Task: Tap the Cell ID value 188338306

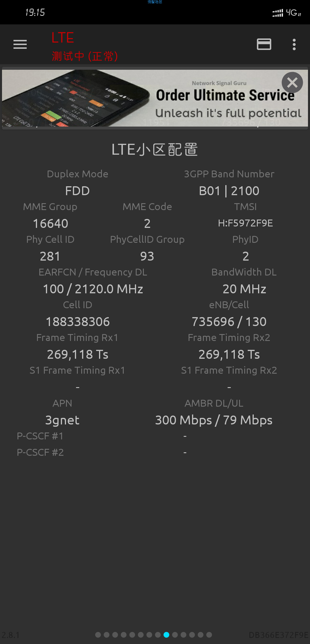Action: pos(78,322)
